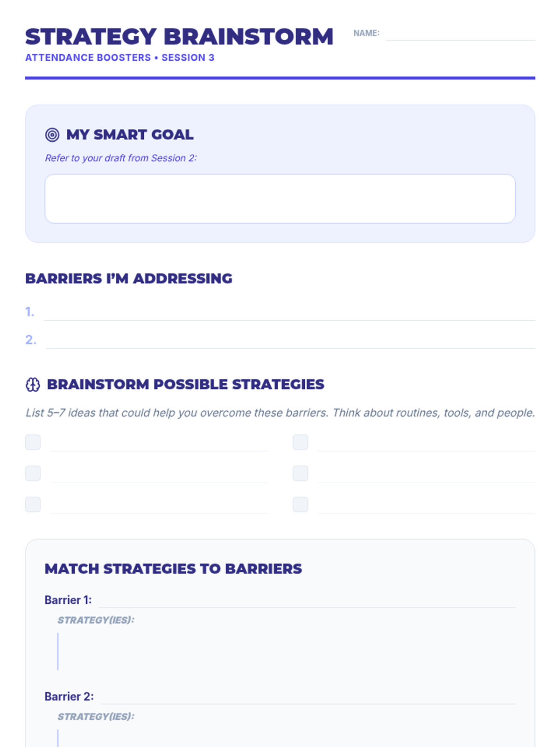Click the Name field line

pyautogui.click(x=460, y=34)
